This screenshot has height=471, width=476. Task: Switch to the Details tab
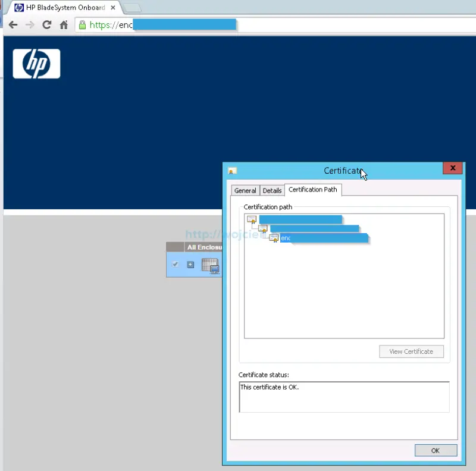point(272,190)
